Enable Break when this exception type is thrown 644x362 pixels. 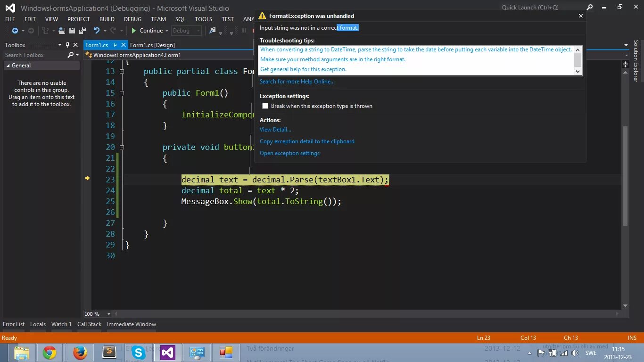click(x=265, y=106)
